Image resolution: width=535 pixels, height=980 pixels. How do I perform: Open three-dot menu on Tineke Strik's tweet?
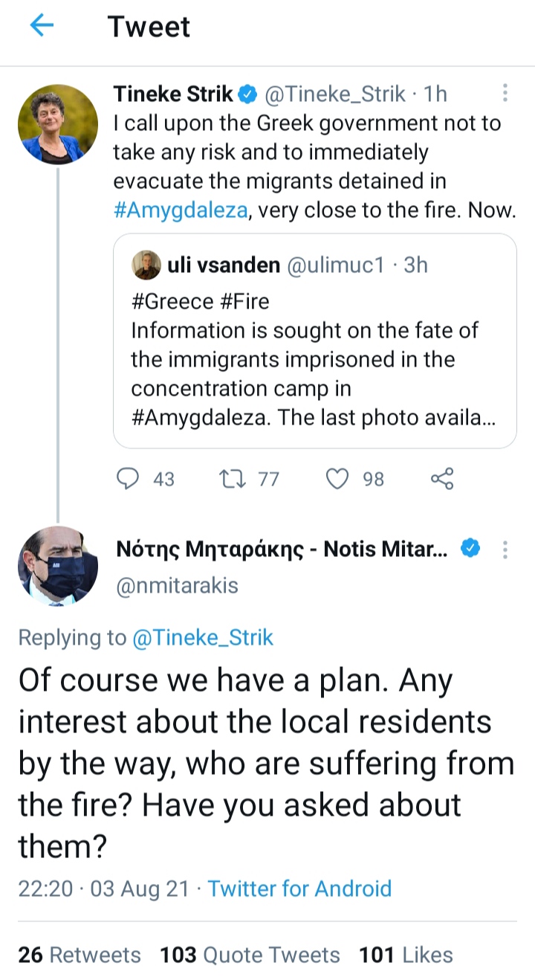tap(505, 94)
